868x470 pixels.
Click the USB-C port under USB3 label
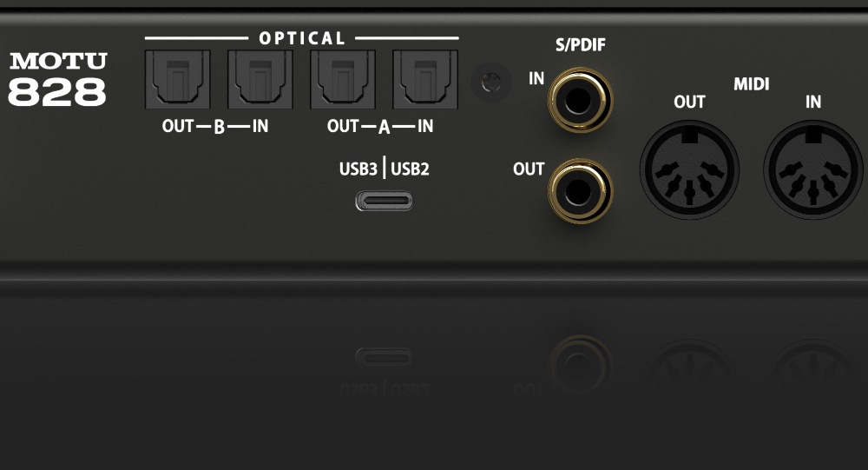384,201
